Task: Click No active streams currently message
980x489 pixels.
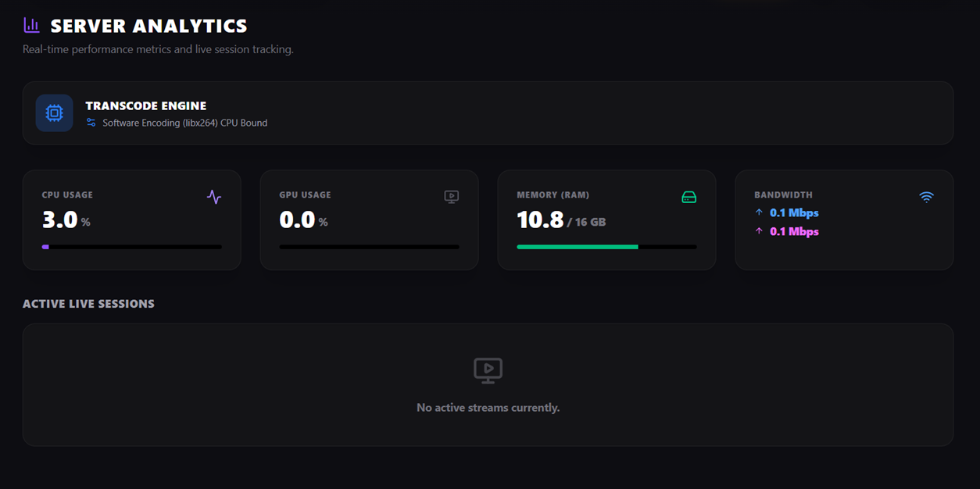Action: click(x=488, y=408)
